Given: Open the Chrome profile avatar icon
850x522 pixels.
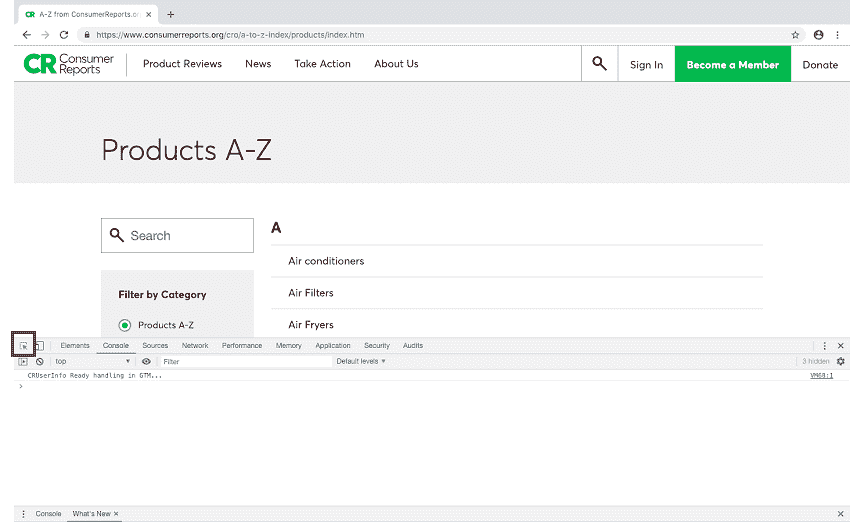Looking at the screenshot, I should tap(818, 34).
